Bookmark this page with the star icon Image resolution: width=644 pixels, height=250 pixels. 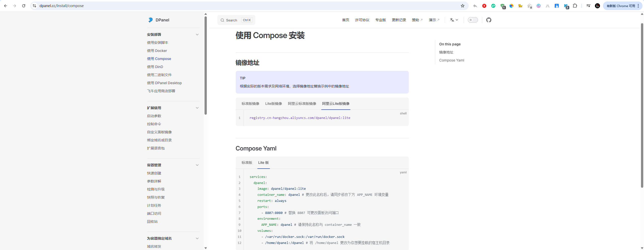point(462,6)
